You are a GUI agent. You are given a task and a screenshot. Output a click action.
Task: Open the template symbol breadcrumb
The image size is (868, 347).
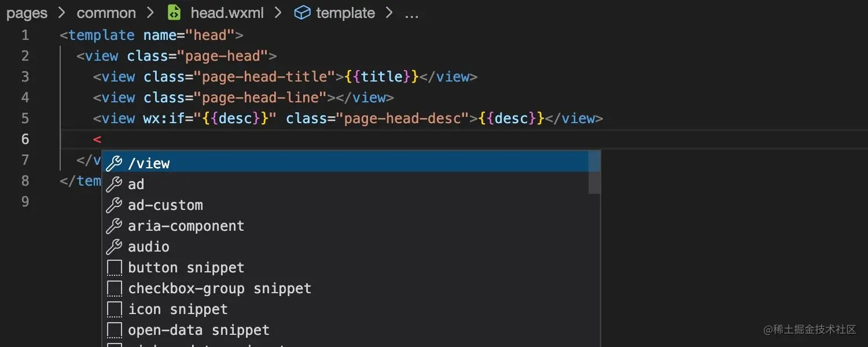coord(345,13)
